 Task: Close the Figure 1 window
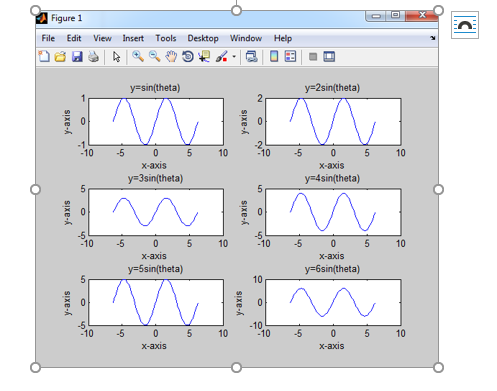point(422,15)
